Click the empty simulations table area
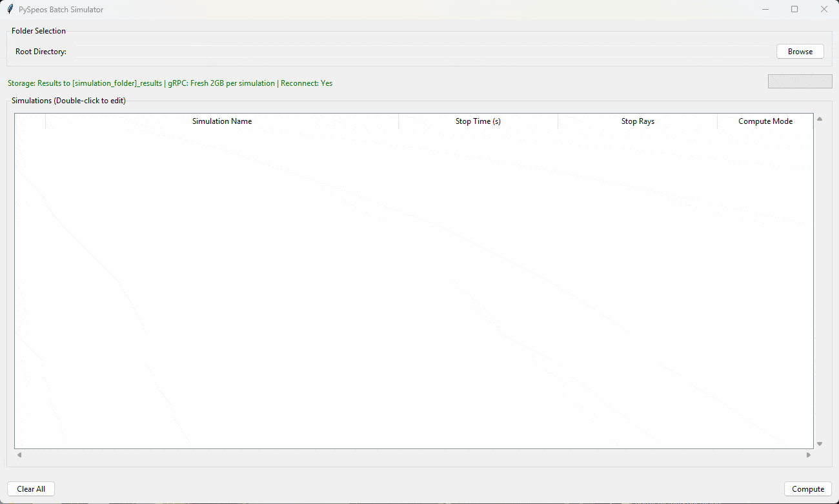839x504 pixels. click(414, 288)
